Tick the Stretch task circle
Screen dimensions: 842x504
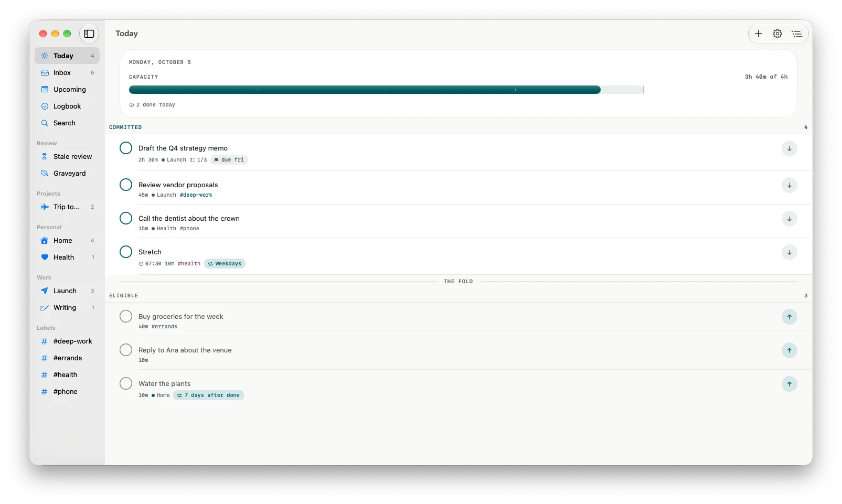tap(126, 252)
